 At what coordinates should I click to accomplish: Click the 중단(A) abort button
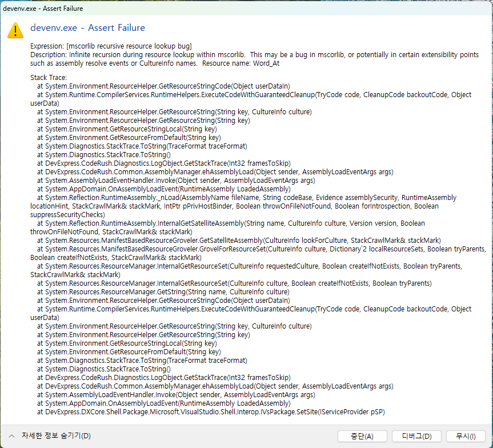[x=362, y=436]
